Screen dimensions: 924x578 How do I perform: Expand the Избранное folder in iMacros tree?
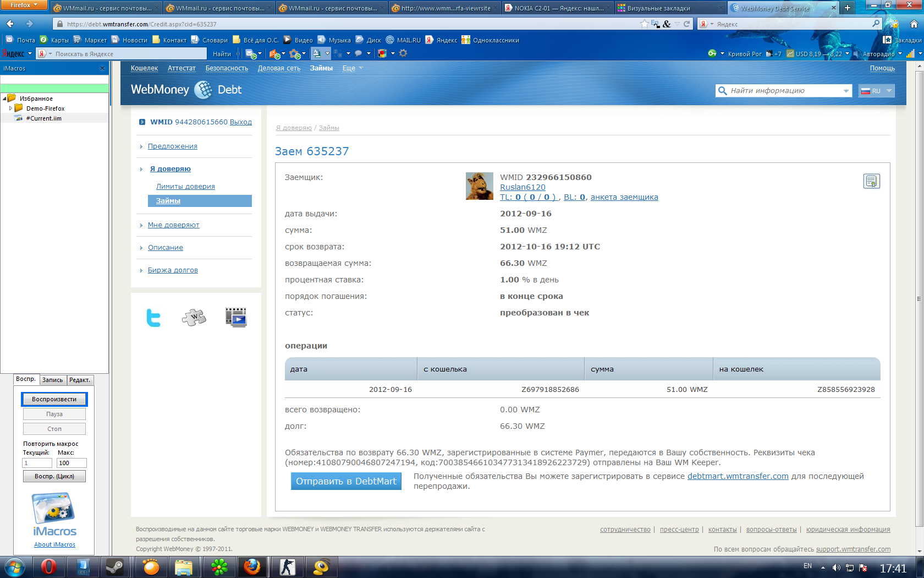click(x=5, y=99)
